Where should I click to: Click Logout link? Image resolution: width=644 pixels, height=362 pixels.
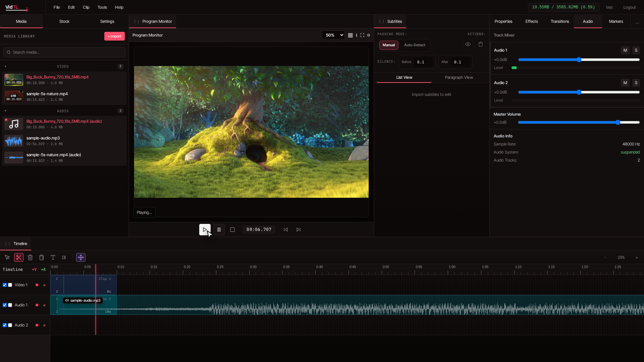(x=630, y=7)
